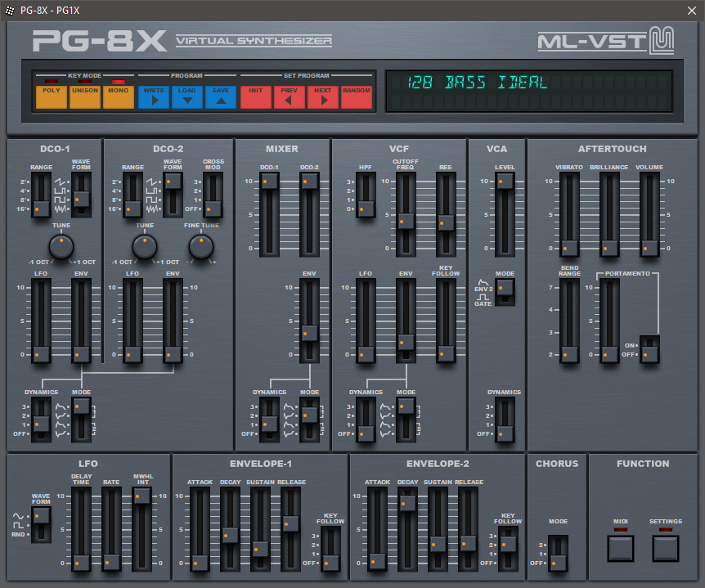
Task: Click the RANDOM program button
Action: point(357,97)
